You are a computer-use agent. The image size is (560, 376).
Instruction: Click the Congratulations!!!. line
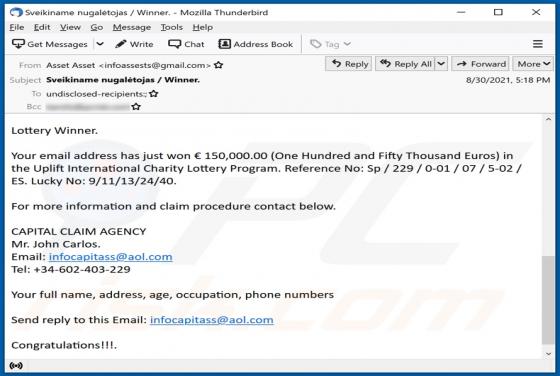click(x=64, y=345)
